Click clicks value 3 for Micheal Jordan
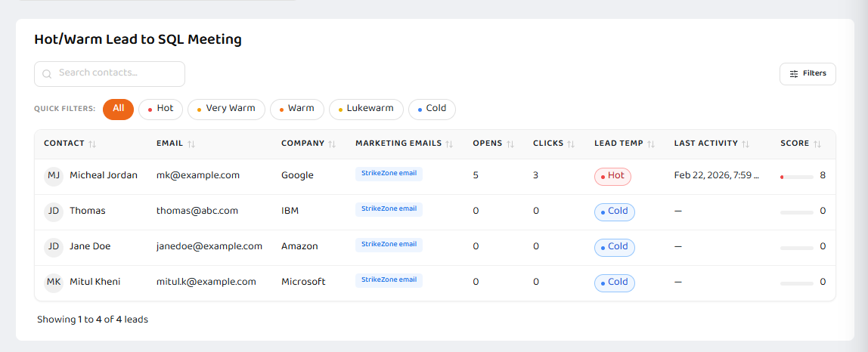 (536, 175)
